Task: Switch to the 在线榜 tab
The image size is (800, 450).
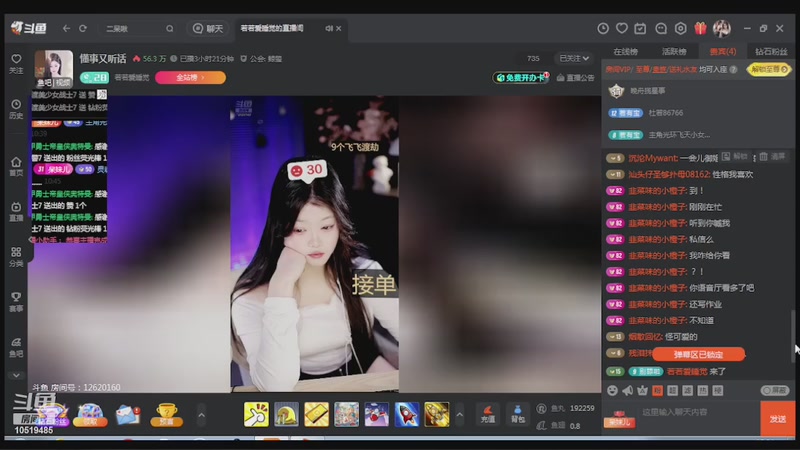Action: pyautogui.click(x=626, y=52)
